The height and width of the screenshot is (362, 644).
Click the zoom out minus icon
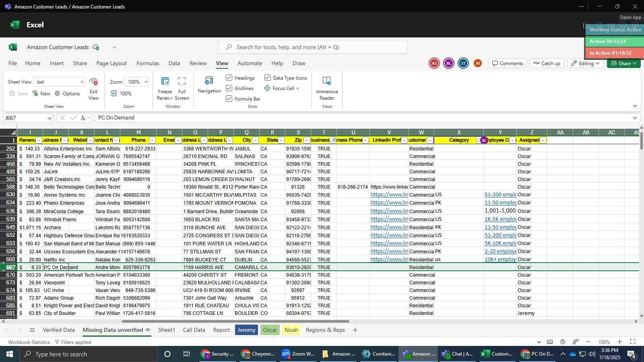pos(588,342)
